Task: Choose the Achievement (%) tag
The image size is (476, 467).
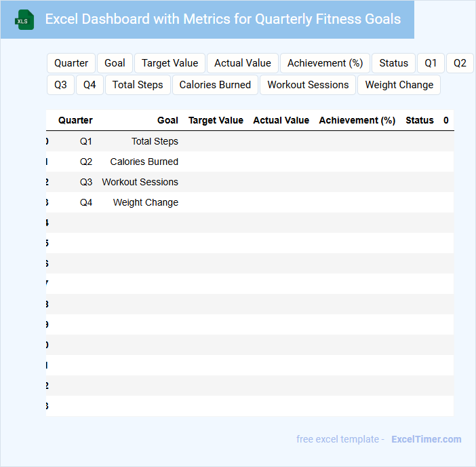Action: [325, 63]
